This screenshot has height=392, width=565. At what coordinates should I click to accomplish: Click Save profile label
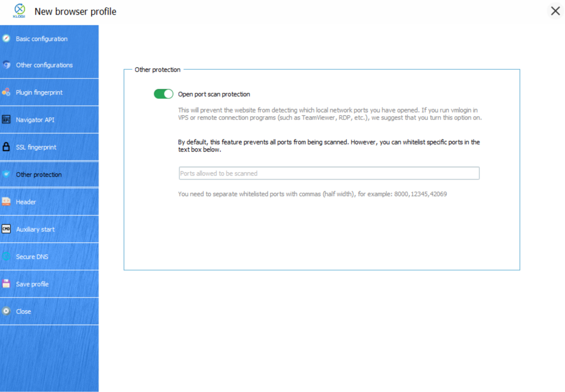click(32, 284)
